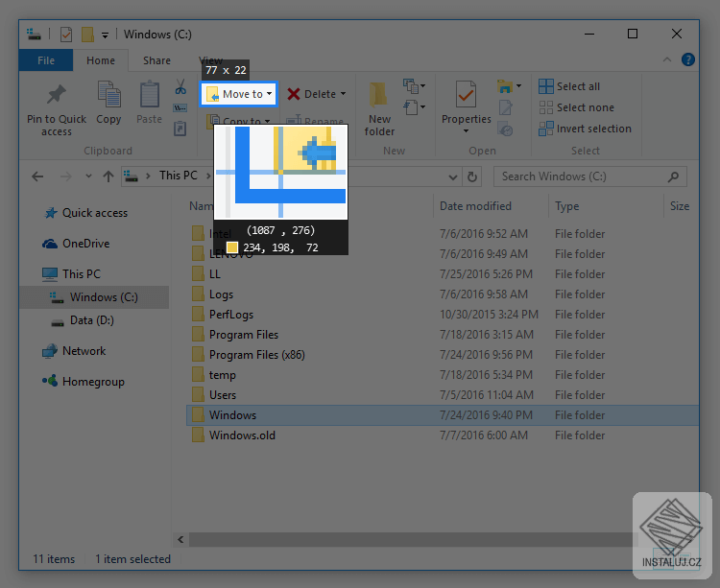The image size is (720, 588).
Task: Click the Select all icon
Action: 546,86
